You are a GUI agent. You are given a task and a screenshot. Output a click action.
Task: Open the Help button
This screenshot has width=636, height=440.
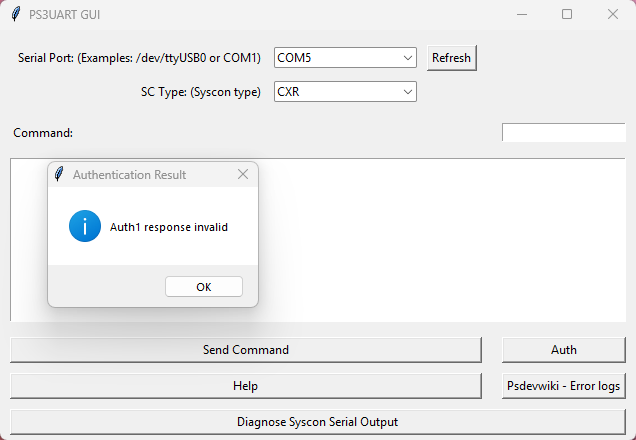pyautogui.click(x=245, y=386)
